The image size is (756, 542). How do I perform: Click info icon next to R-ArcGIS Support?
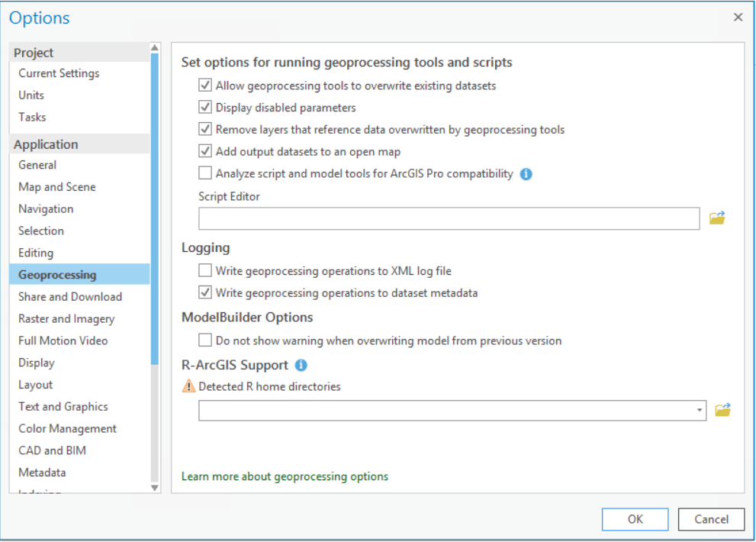[301, 365]
